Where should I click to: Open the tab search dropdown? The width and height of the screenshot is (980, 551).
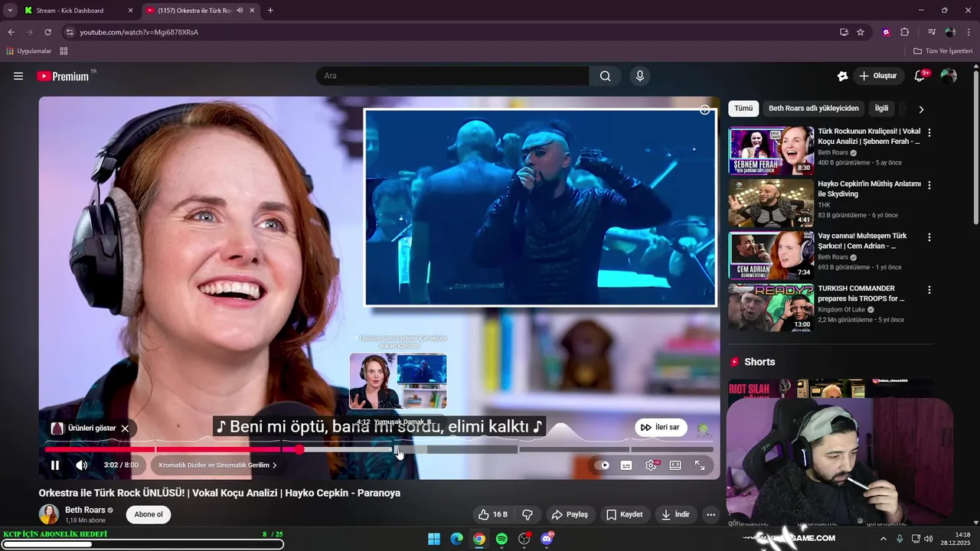click(x=10, y=11)
